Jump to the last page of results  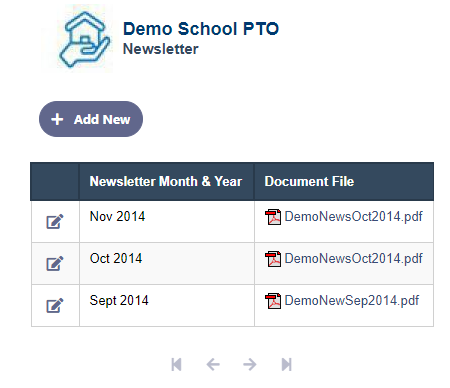click(287, 364)
